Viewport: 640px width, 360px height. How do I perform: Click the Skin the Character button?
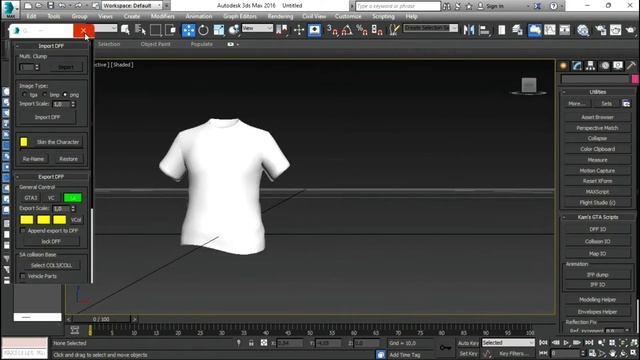tap(58, 142)
